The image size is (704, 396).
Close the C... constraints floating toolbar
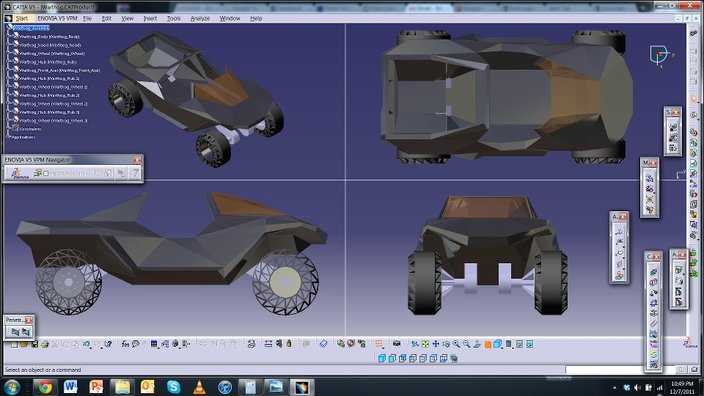[x=657, y=256]
